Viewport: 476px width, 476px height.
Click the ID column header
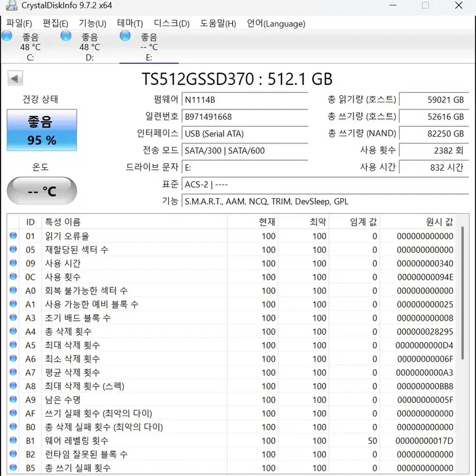(x=30, y=222)
